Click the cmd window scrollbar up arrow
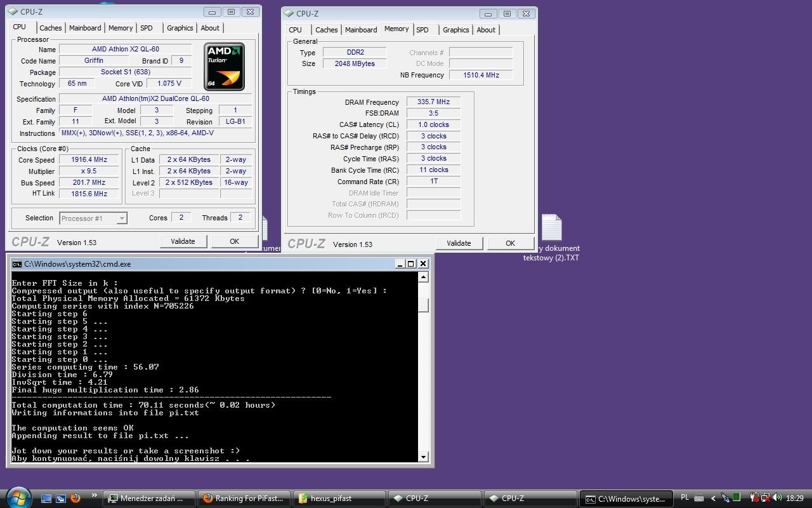Image resolution: width=812 pixels, height=508 pixels. [x=423, y=277]
